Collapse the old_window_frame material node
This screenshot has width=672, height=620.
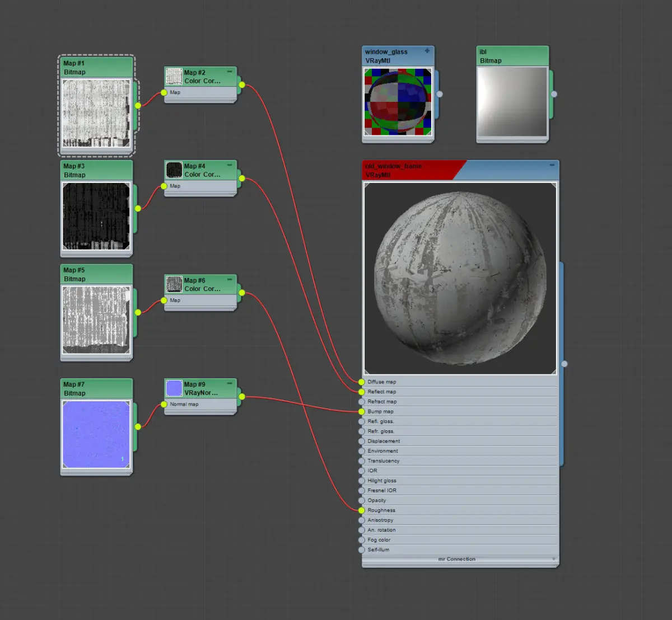(x=552, y=165)
